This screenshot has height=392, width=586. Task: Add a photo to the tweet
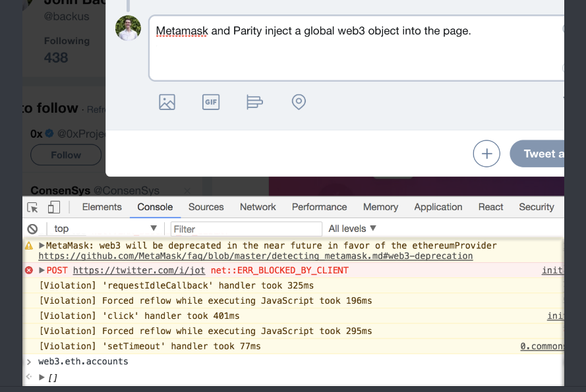click(x=167, y=102)
